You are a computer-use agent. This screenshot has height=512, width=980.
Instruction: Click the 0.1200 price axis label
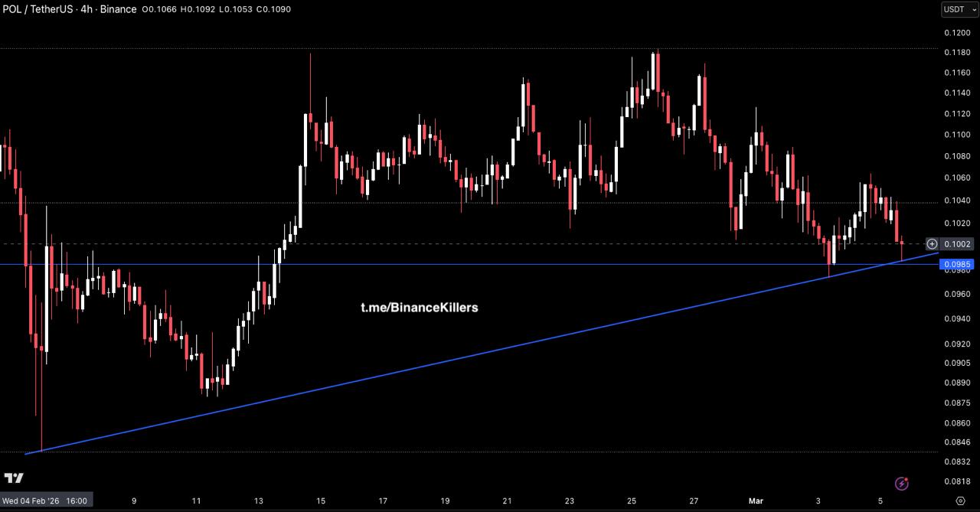click(957, 33)
